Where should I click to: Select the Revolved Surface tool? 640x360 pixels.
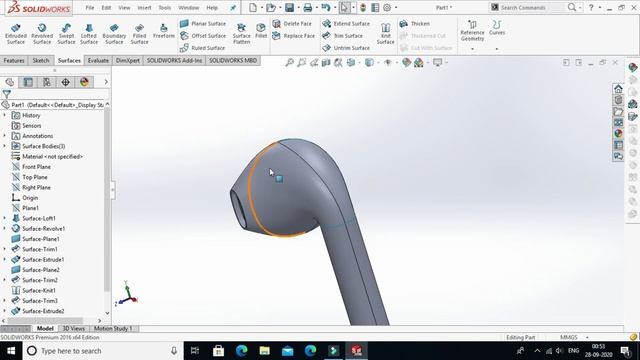[42, 33]
